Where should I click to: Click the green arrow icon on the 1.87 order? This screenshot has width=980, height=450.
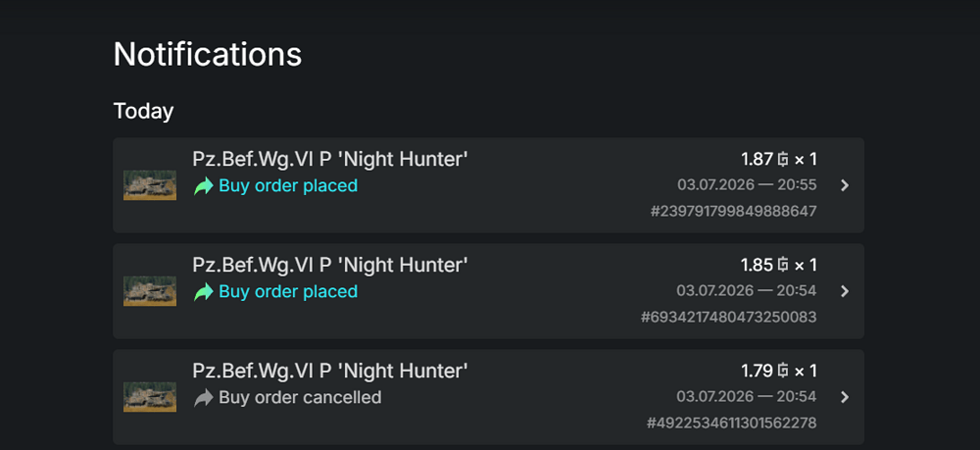coord(204,185)
